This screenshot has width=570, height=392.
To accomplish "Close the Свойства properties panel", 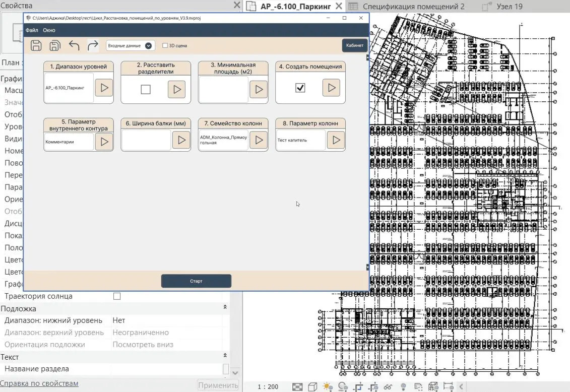I will [237, 5].
